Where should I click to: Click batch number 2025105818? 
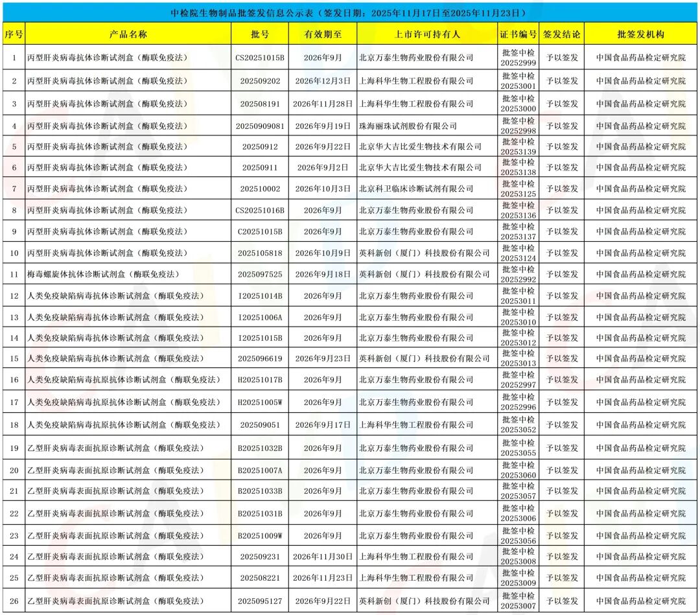click(260, 253)
